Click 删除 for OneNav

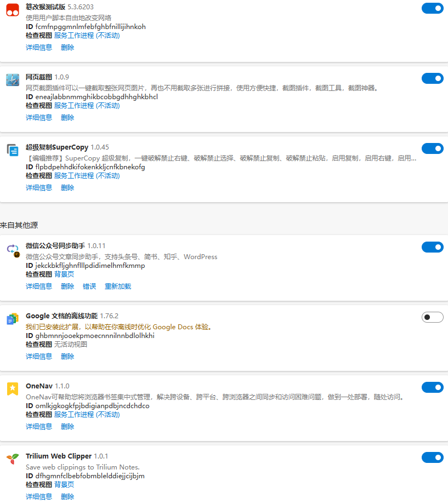67,427
